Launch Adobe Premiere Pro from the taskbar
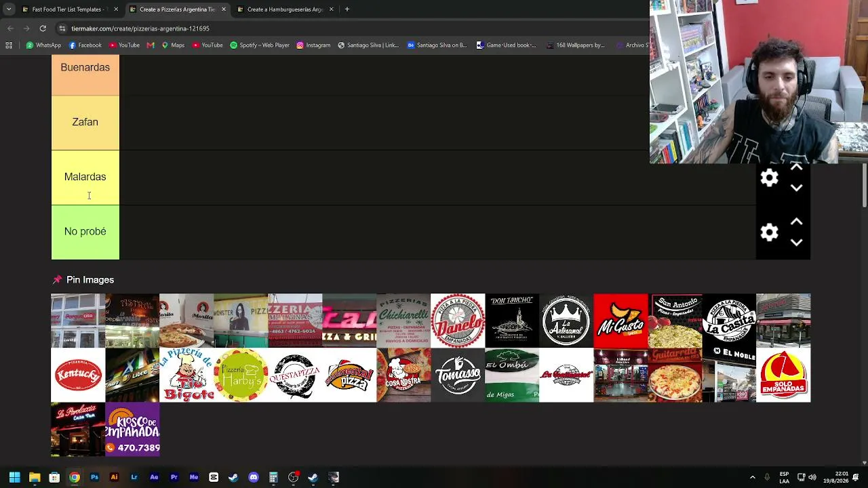868x488 pixels. click(174, 478)
